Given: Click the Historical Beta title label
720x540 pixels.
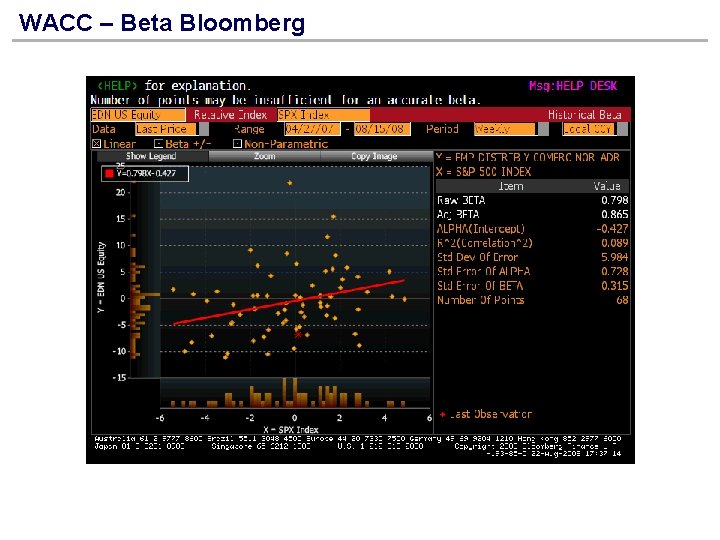Looking at the screenshot, I should pyautogui.click(x=585, y=115).
